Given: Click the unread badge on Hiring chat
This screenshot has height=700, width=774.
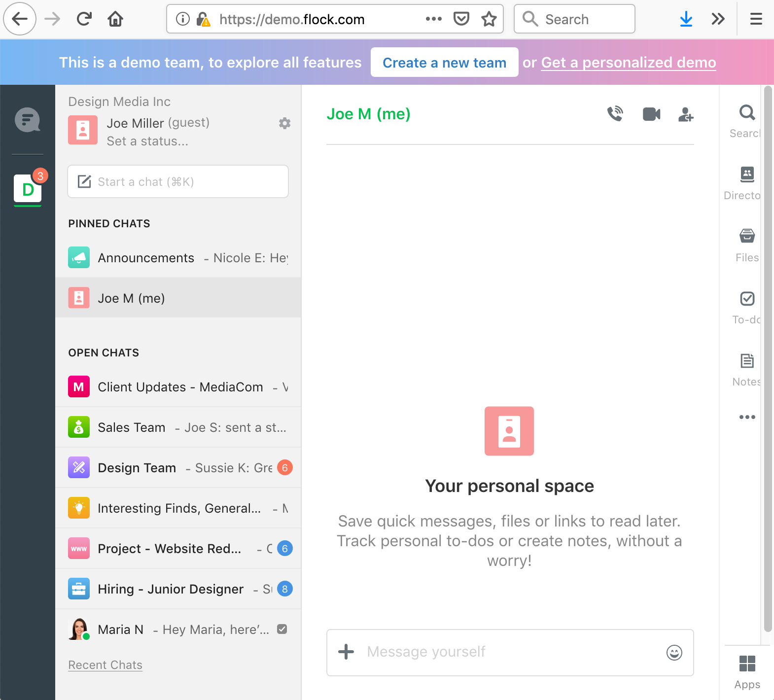Looking at the screenshot, I should (x=284, y=589).
